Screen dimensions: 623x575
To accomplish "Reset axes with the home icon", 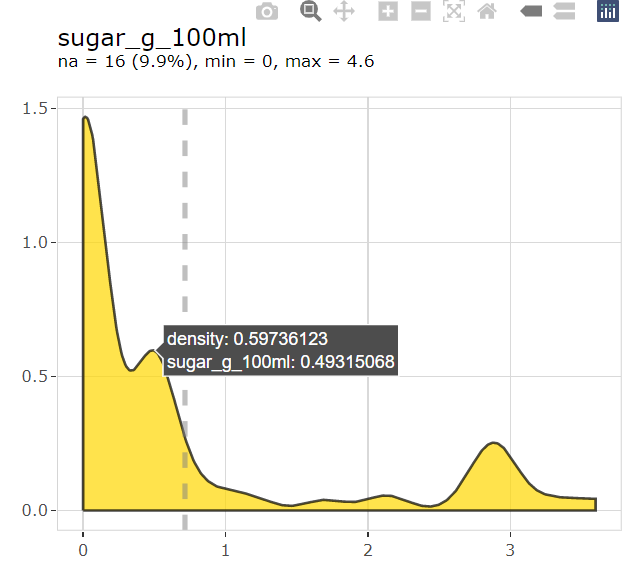I will pyautogui.click(x=487, y=12).
